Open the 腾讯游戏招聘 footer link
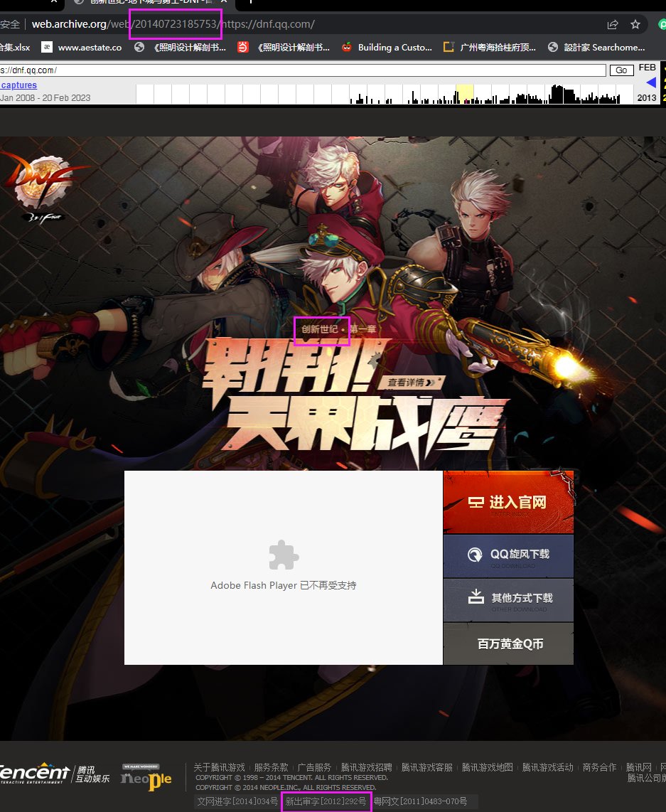666x812 pixels. tap(366, 767)
